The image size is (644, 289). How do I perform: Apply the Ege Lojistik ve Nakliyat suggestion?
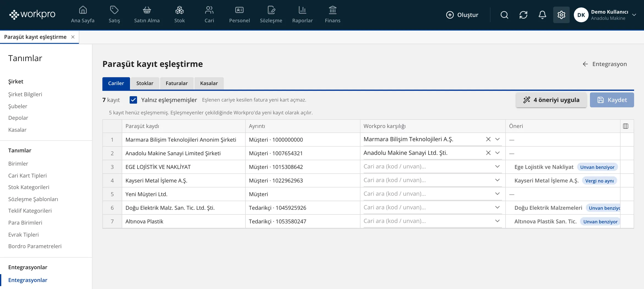point(544,167)
